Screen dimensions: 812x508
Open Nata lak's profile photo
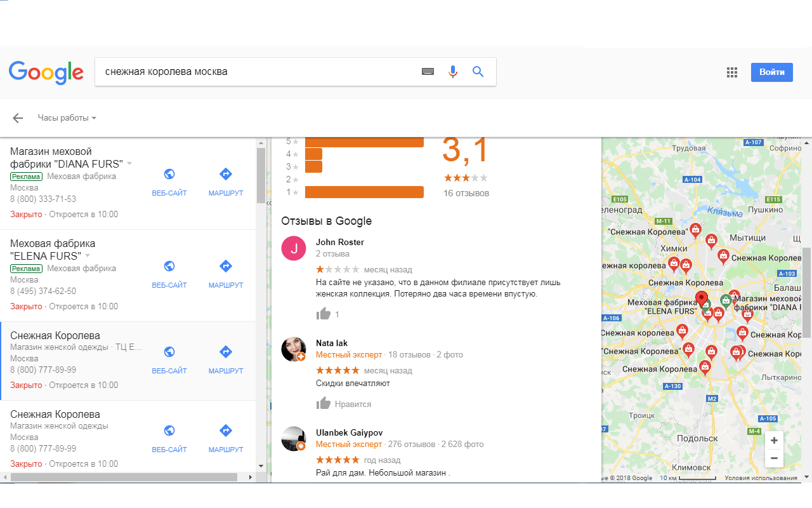pyautogui.click(x=294, y=349)
